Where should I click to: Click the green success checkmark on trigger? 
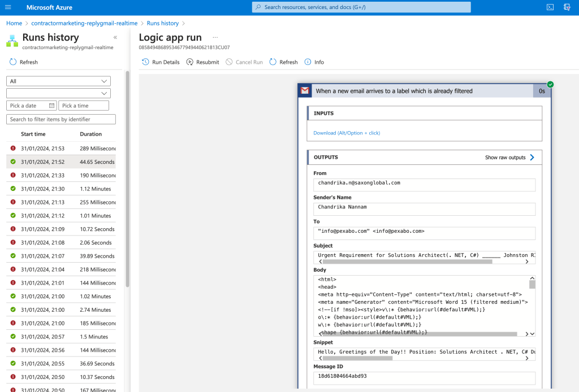click(550, 85)
